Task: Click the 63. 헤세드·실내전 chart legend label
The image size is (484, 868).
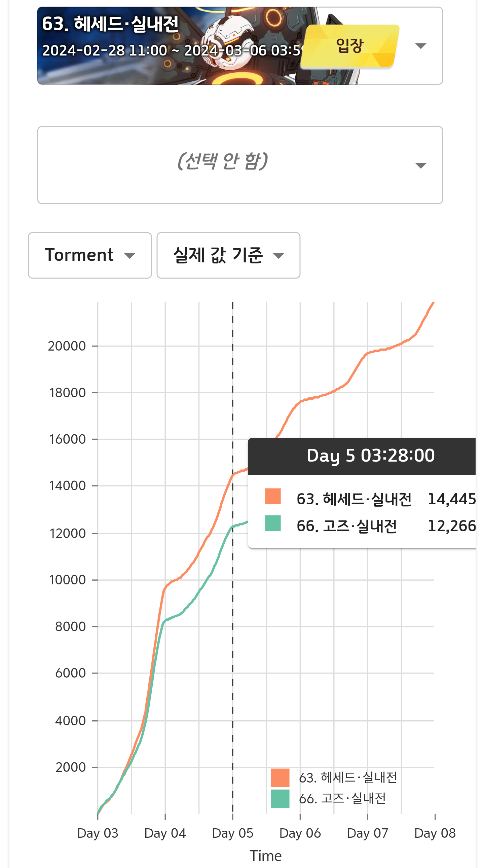Action: click(x=348, y=777)
